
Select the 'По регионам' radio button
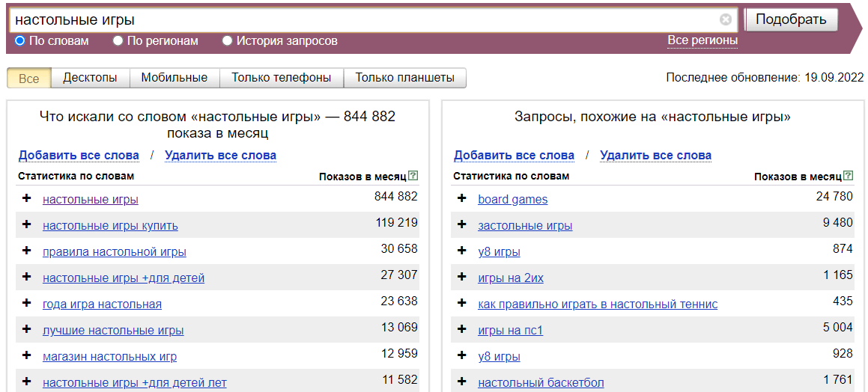(118, 40)
